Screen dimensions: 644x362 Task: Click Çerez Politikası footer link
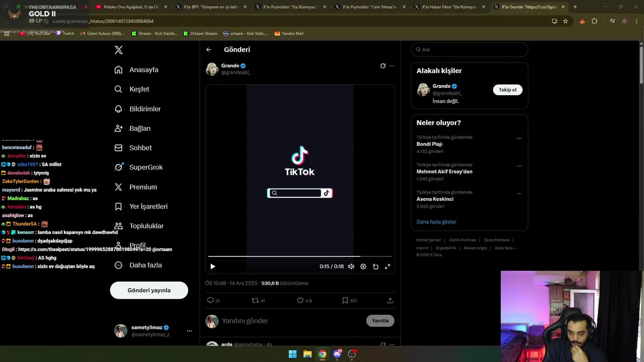pyautogui.click(x=497, y=240)
